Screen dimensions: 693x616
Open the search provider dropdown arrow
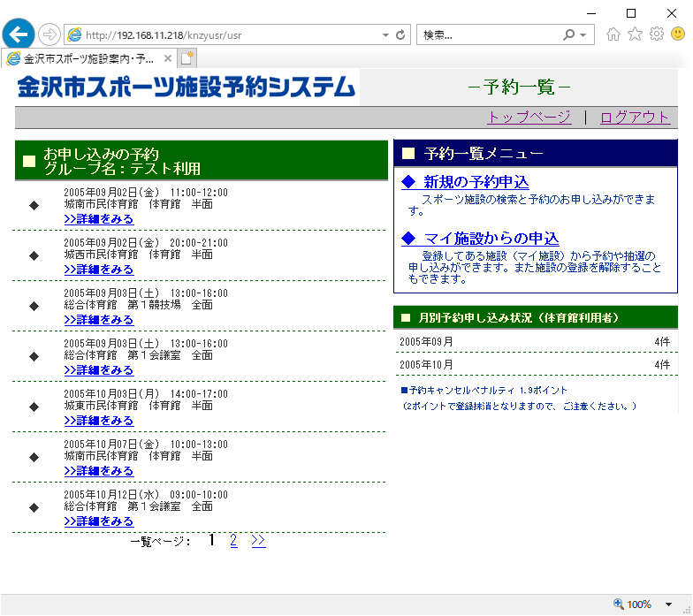[x=583, y=35]
